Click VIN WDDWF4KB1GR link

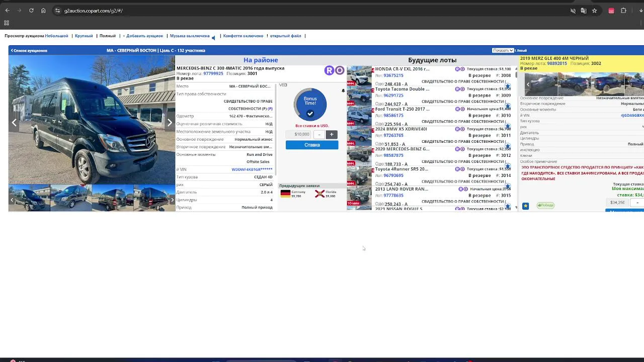tap(252, 169)
